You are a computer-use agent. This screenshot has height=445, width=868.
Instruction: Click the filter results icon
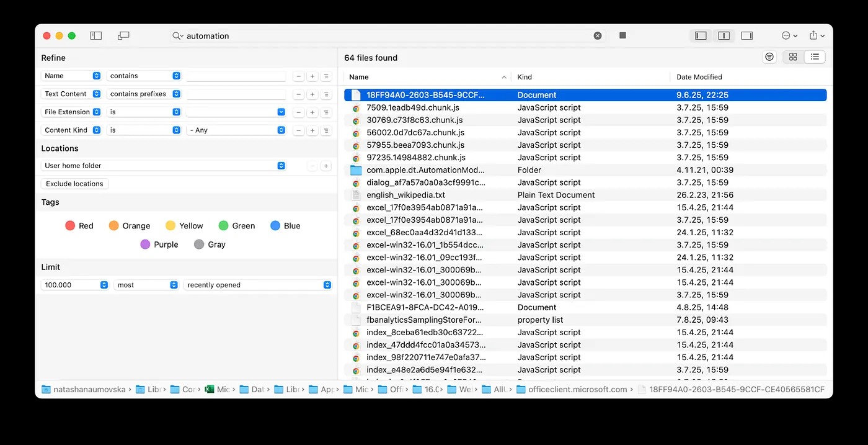(x=769, y=57)
